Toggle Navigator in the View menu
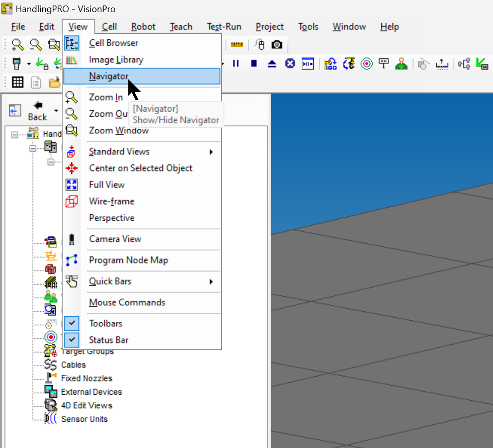Viewport: 493px width, 448px height. [x=142, y=76]
